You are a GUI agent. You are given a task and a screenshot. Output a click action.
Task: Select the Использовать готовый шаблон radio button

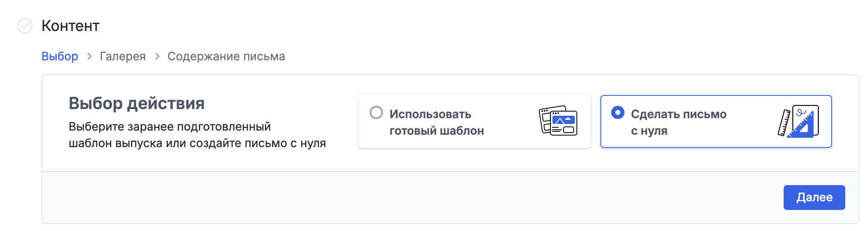point(376,112)
